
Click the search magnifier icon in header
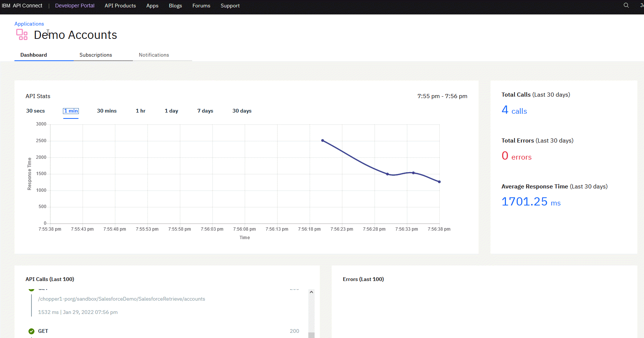click(626, 6)
